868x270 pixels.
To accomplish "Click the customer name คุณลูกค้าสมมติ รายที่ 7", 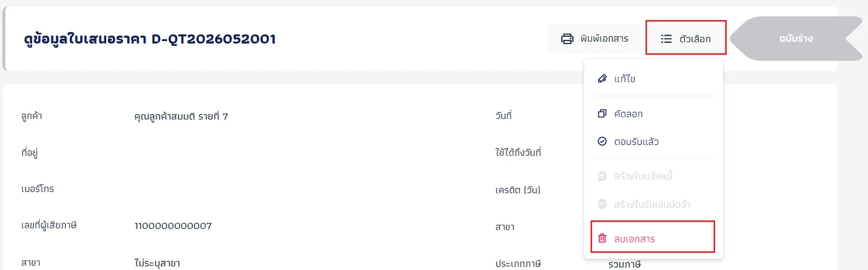I will (181, 116).
